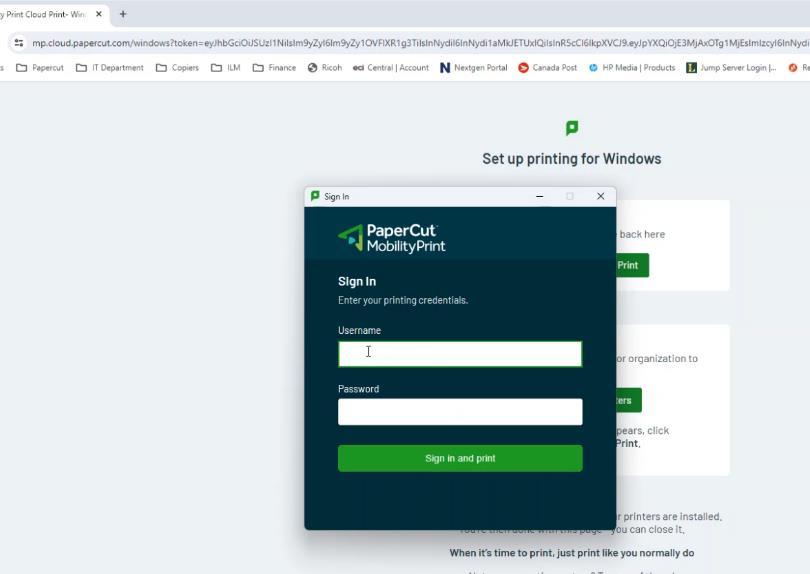Click the eci Central bookmark icon
810x574 pixels.
358,68
